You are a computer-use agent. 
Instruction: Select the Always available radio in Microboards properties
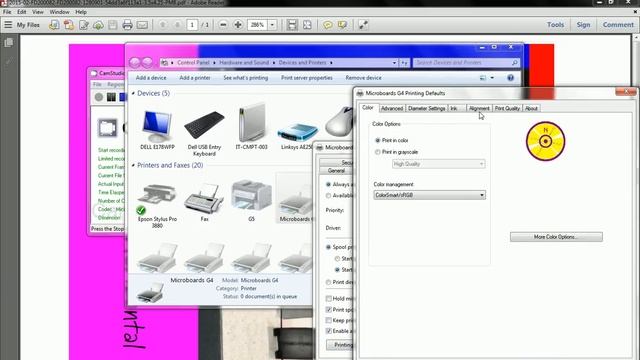[328, 184]
